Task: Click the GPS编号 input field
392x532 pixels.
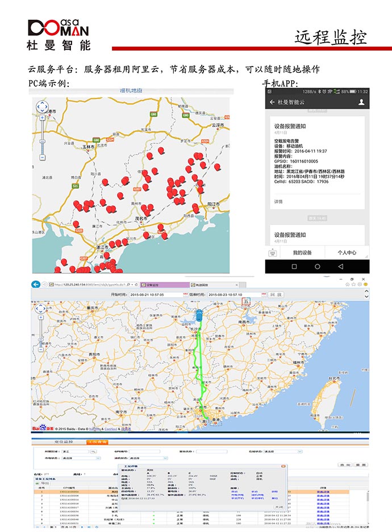Action: tap(144, 452)
